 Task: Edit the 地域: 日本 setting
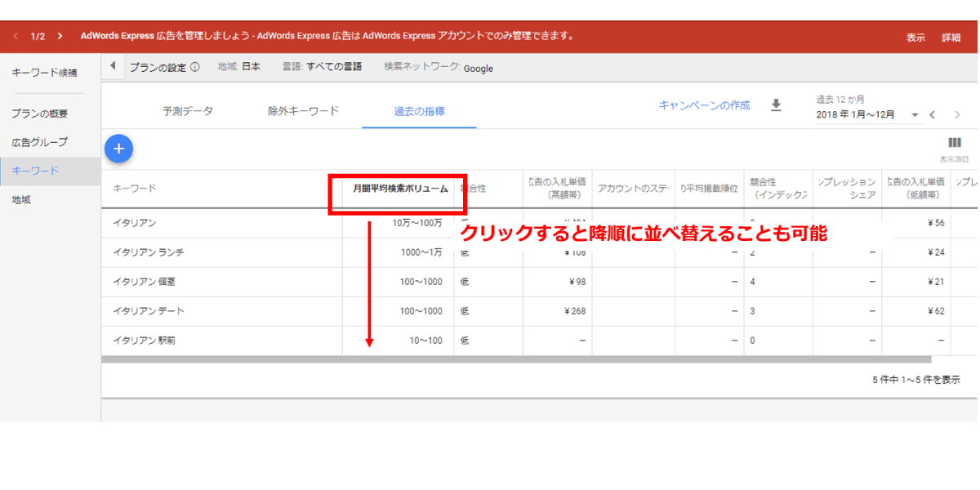point(238,67)
